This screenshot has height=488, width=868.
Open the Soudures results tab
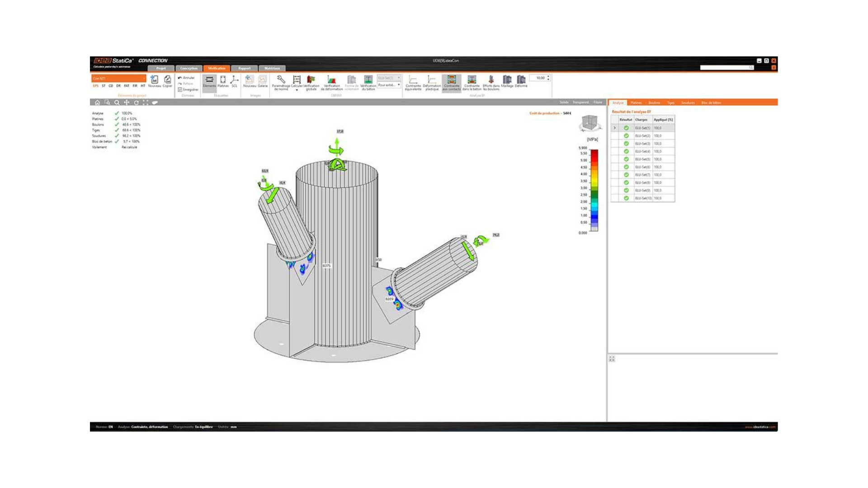688,103
